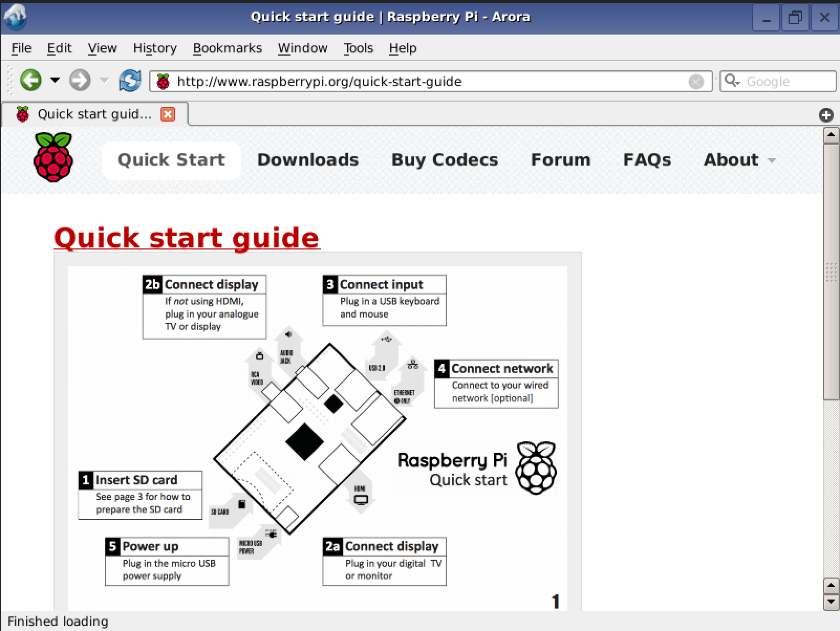Image resolution: width=840 pixels, height=631 pixels.
Task: Click the green back navigation arrow
Action: (30, 80)
